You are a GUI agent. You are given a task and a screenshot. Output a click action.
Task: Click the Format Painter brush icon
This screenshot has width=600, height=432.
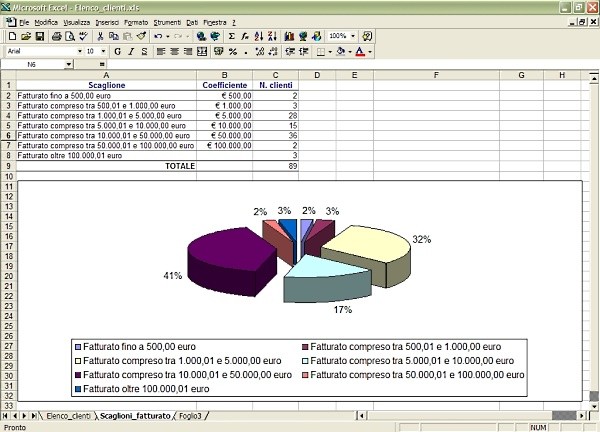pyautogui.click(x=141, y=36)
